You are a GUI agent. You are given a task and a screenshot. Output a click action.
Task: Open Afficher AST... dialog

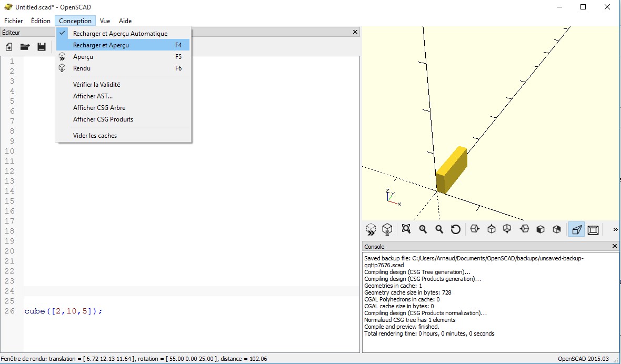tap(124, 96)
